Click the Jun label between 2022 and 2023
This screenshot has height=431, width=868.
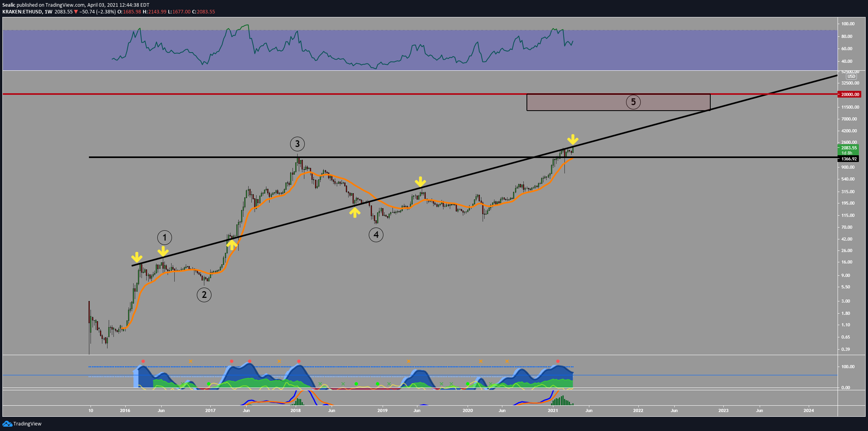tap(674, 410)
